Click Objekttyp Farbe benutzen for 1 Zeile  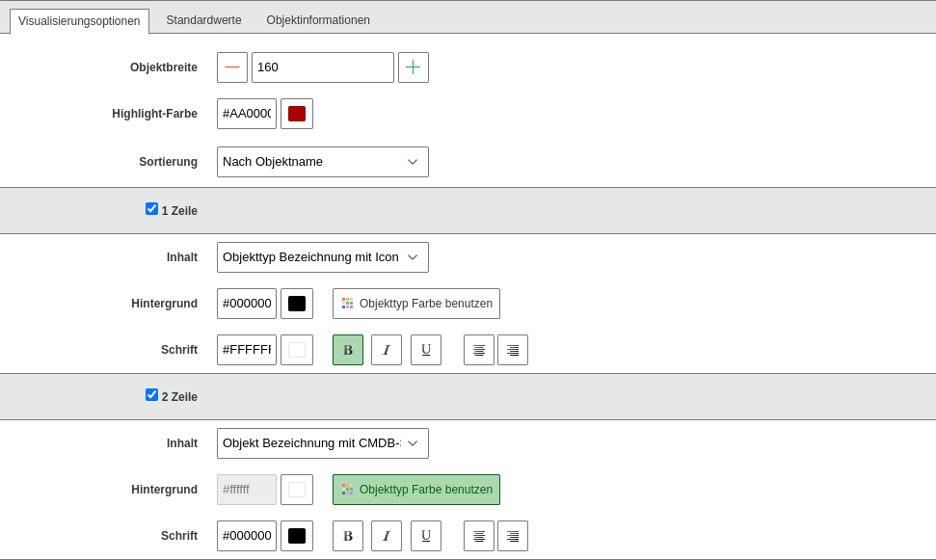click(x=416, y=304)
